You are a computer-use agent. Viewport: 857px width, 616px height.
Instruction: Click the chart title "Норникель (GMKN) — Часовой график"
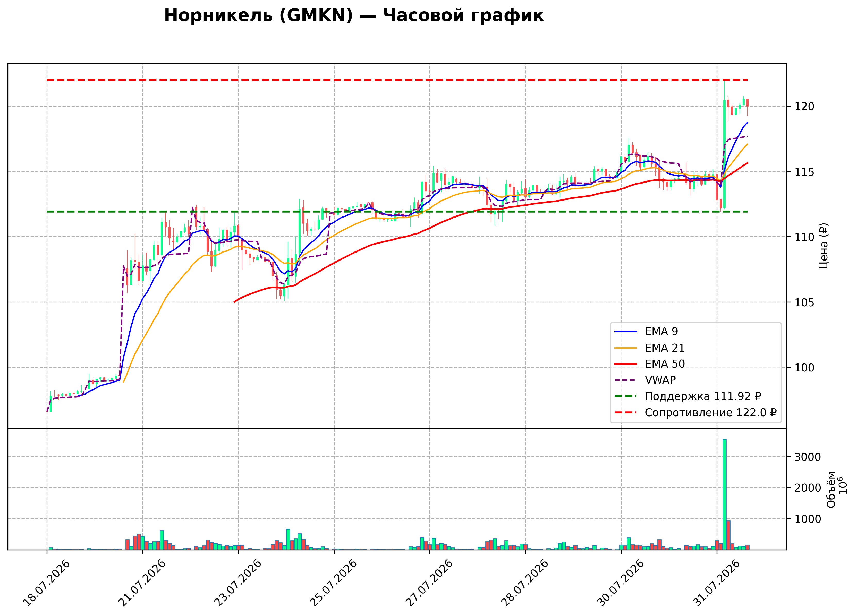point(354,16)
